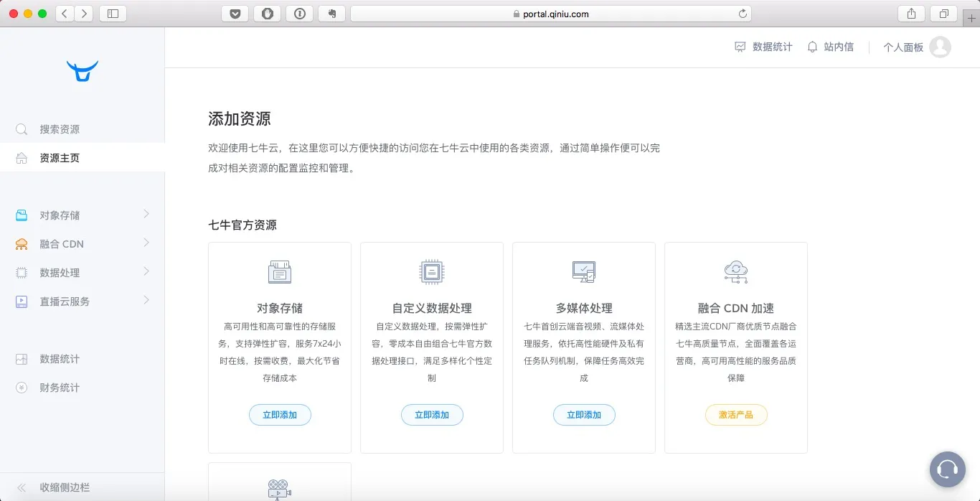Viewport: 980px width, 501px height.
Task: Click the Qiniu bull logo
Action: click(83, 71)
